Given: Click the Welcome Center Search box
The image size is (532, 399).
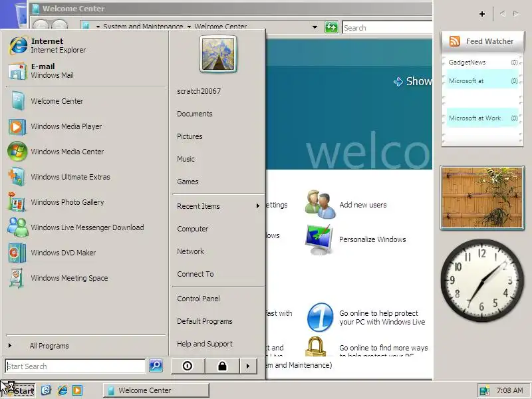Looking at the screenshot, I should pyautogui.click(x=387, y=27).
